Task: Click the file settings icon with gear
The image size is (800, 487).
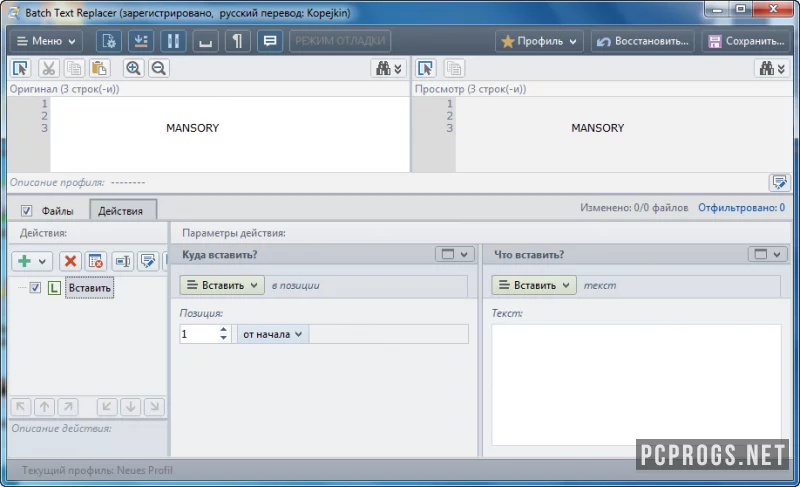Action: click(x=109, y=41)
